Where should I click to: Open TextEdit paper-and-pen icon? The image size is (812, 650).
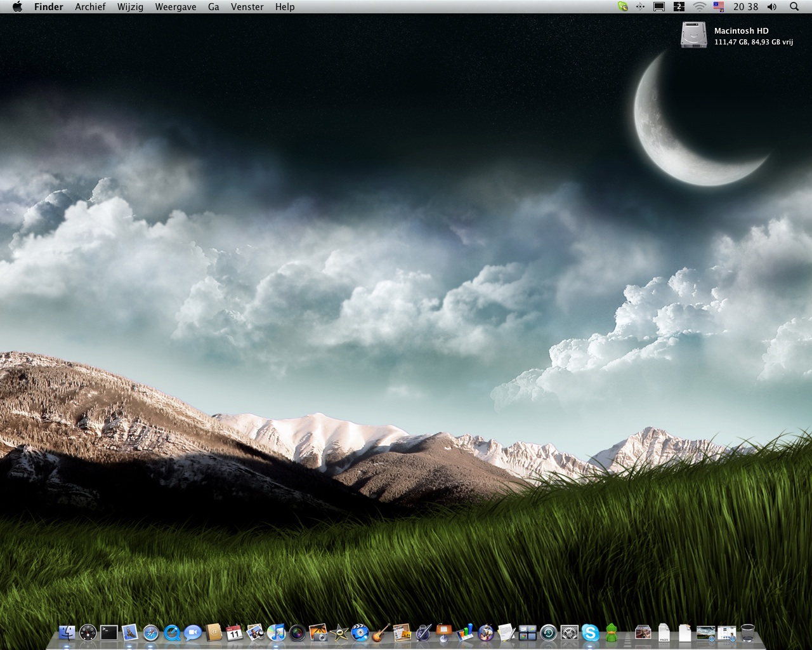coord(506,632)
